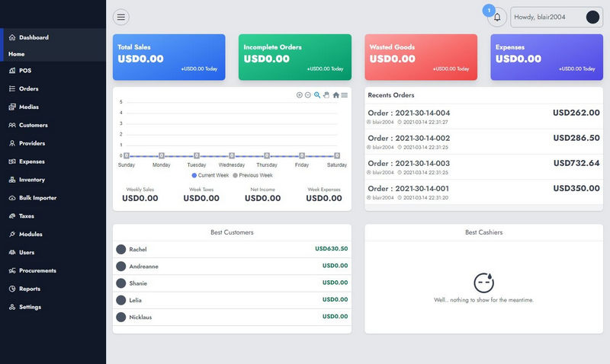The width and height of the screenshot is (610, 364).
Task: Click the Inventory icon in sidebar
Action: pyautogui.click(x=12, y=180)
